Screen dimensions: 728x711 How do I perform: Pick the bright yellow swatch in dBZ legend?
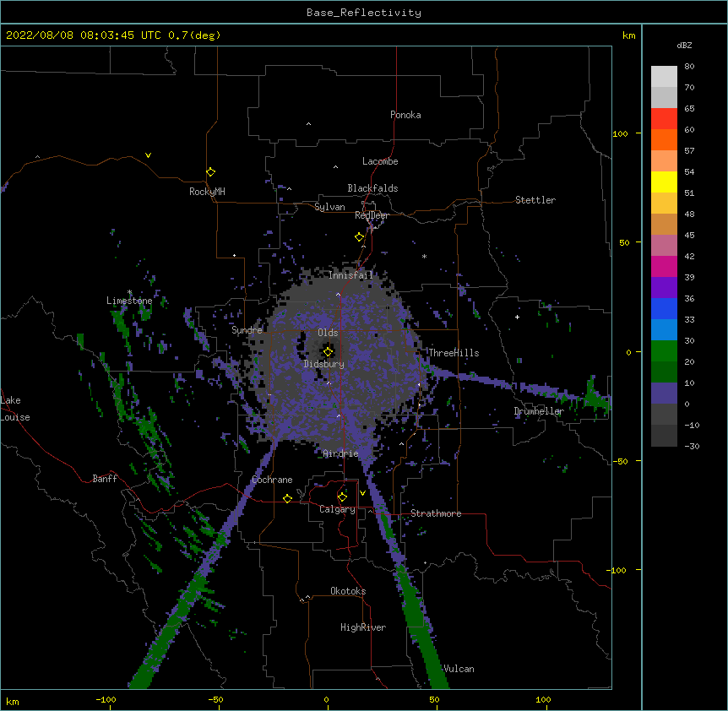click(x=664, y=182)
